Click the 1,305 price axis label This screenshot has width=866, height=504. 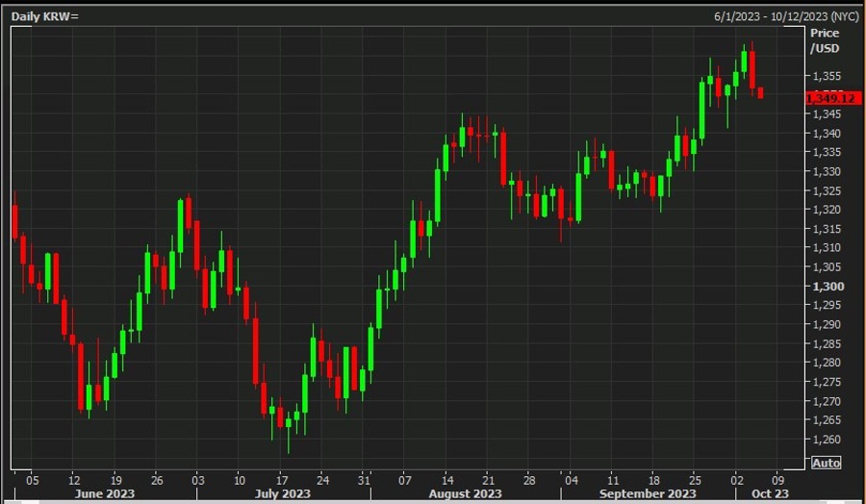pos(827,267)
